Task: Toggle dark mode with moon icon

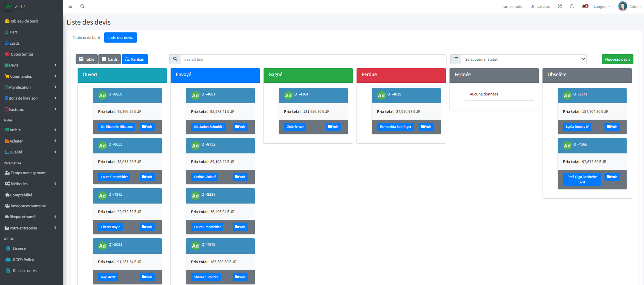Action: pyautogui.click(x=572, y=6)
